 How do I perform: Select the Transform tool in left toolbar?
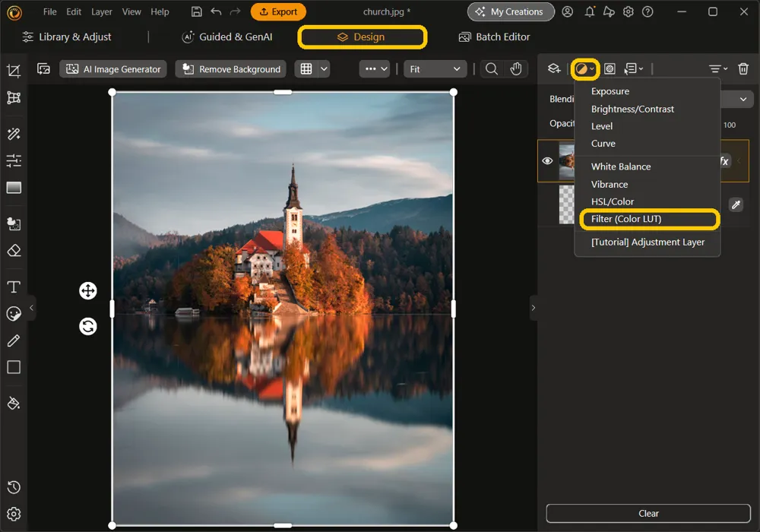click(14, 98)
